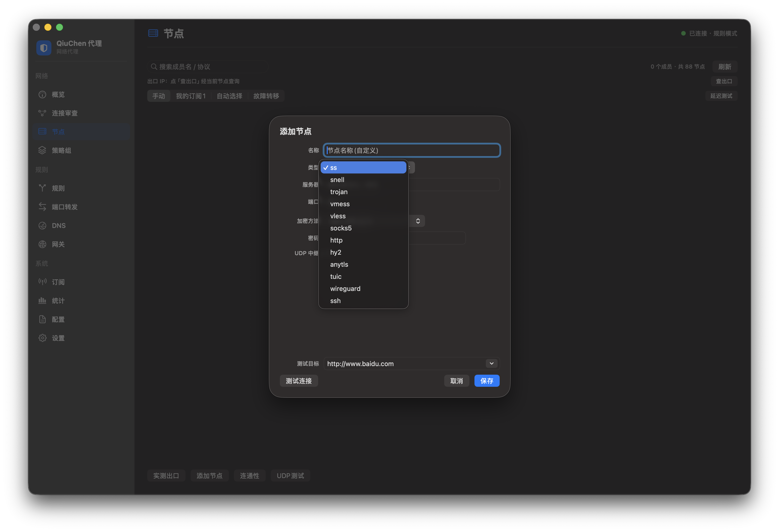Click the UDP 测试 button
The width and height of the screenshot is (779, 532).
click(290, 476)
